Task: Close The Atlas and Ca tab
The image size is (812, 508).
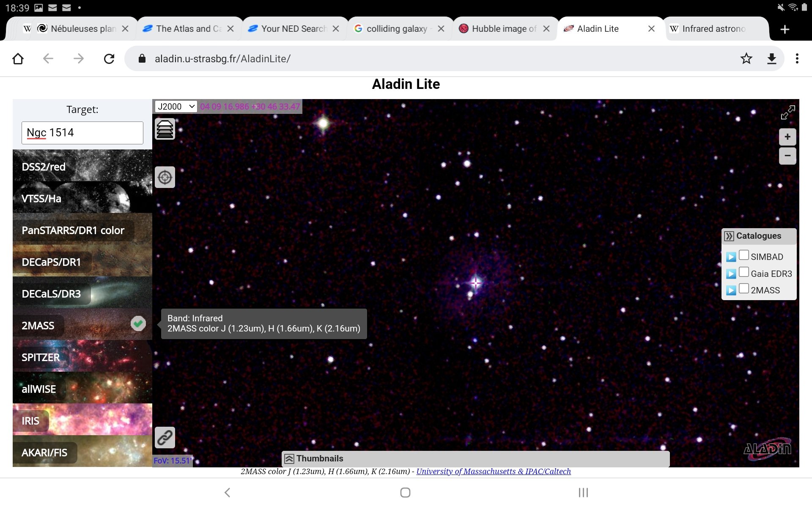Action: 230,29
